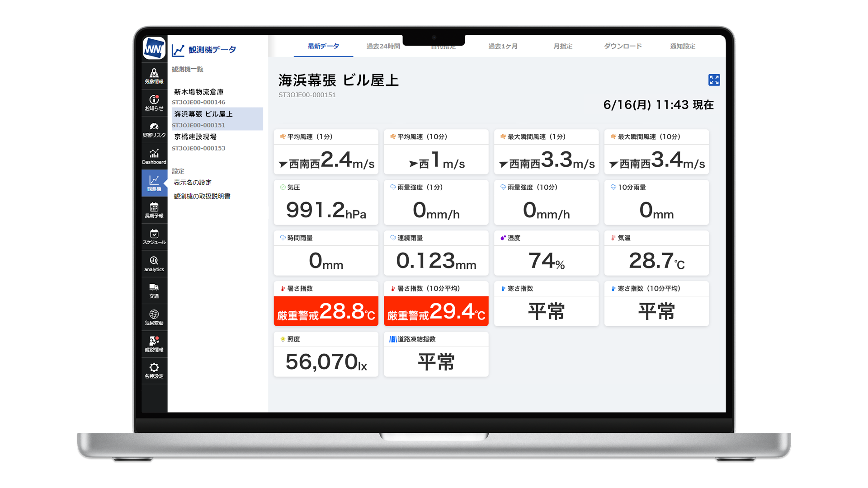Select the 海浜幕張 ビル屋上 station in list
Viewport: 868px width, 488px height.
(x=217, y=119)
